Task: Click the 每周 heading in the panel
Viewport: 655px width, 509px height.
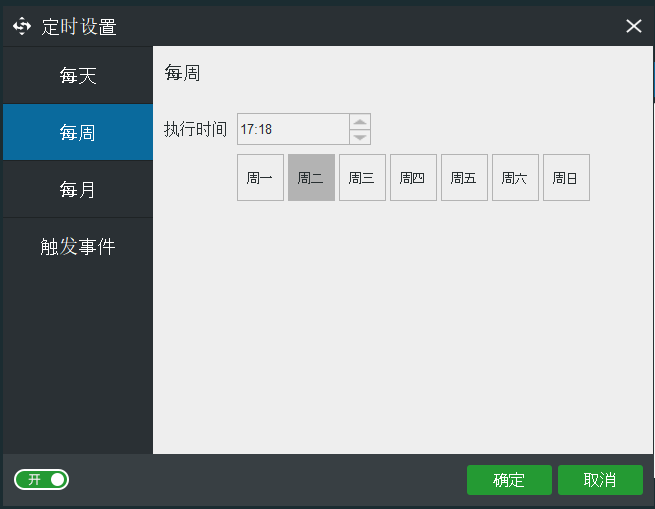Action: (x=182, y=73)
